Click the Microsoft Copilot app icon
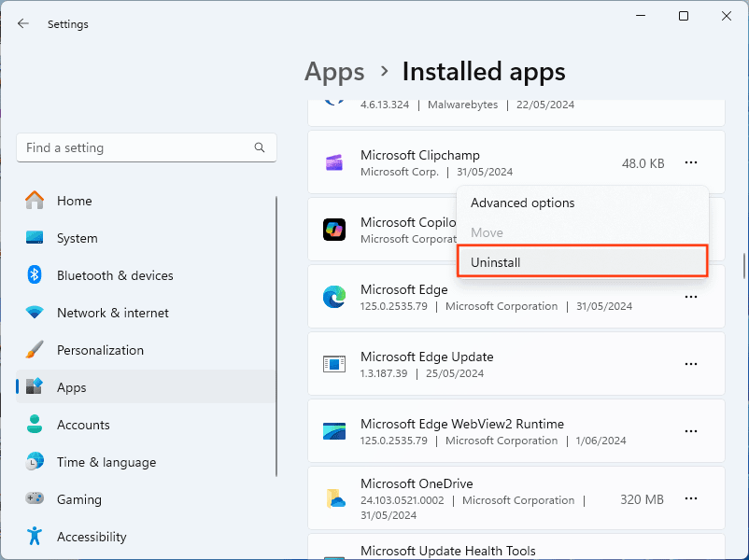749x560 pixels. pos(334,230)
